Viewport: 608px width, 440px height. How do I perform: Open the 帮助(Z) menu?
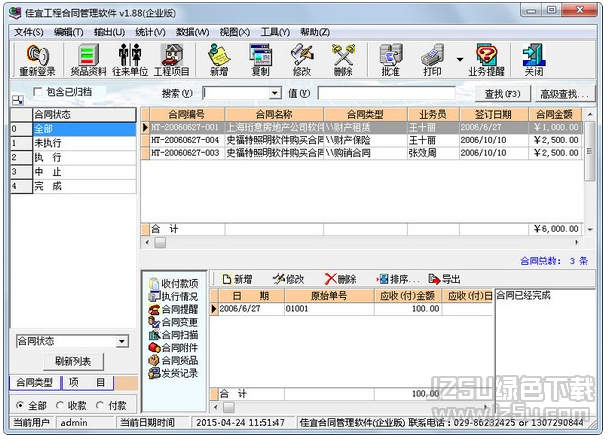pyautogui.click(x=315, y=32)
